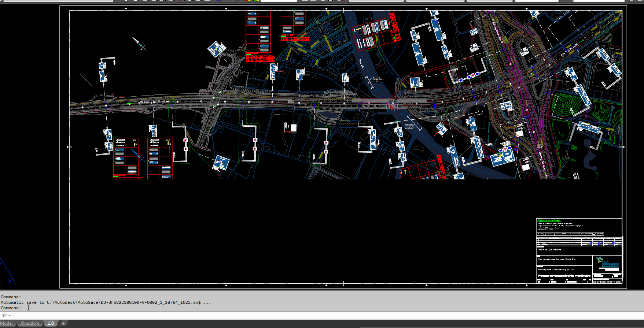Viewport: 644px width, 328px height.
Task: Select the Vier beweegbare bruggen Oude Rijn text
Action: [x=556, y=259]
